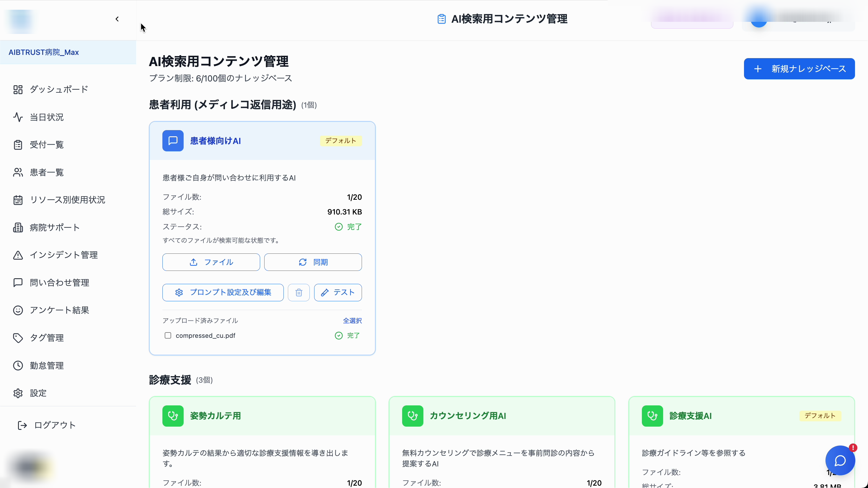The image size is (868, 488).
Task: Select the ダッシュボード grid icon
Action: point(18,89)
